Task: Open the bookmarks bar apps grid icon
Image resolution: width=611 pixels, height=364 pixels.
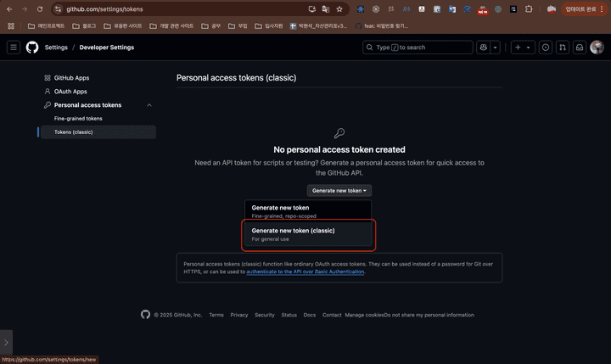Action: [x=11, y=25]
